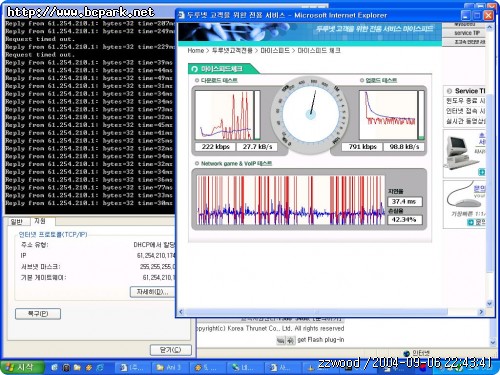Click the first quick launch icon beside Start
This screenshot has width=500, height=375.
(x=55, y=368)
